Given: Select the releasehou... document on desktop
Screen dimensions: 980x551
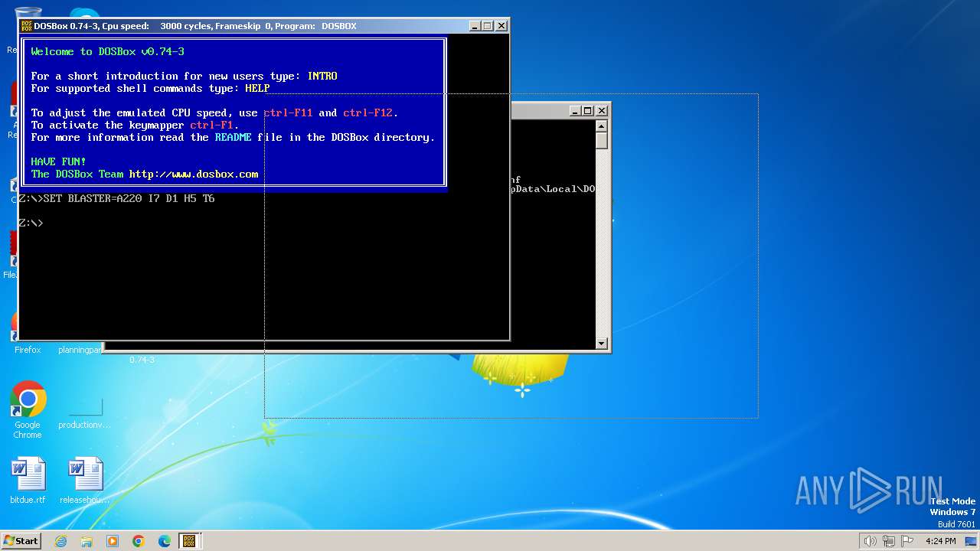Looking at the screenshot, I should [85, 481].
